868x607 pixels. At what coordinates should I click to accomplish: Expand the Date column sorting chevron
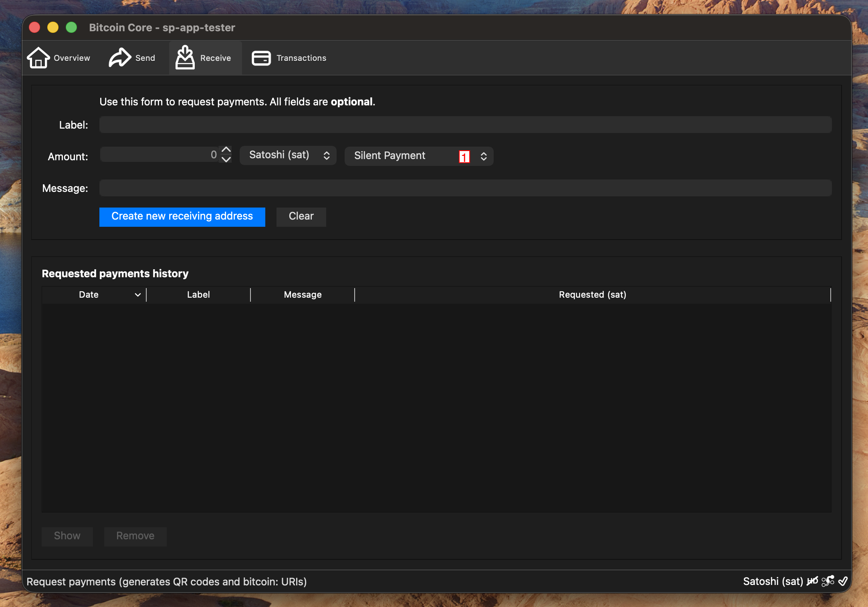pyautogui.click(x=138, y=294)
